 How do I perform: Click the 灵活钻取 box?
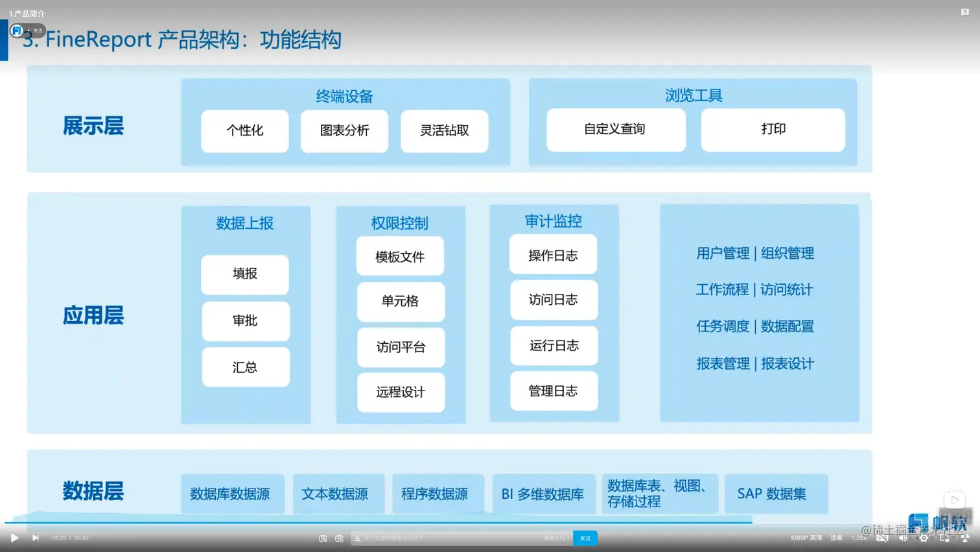[445, 131]
